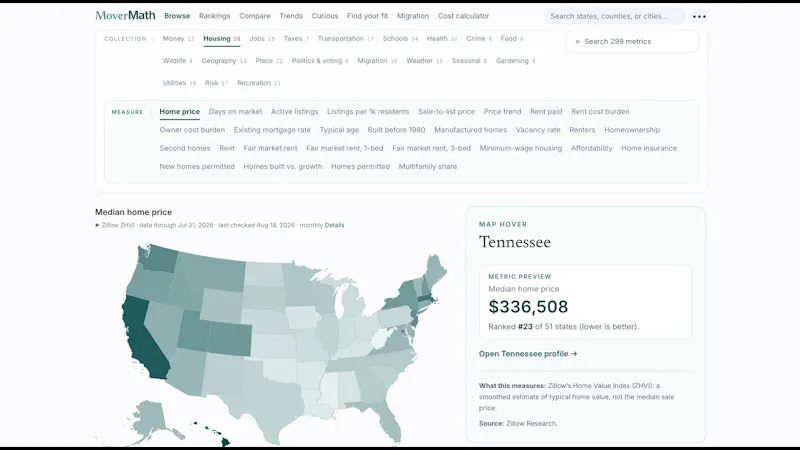Switch to the Utilities collection
Image resolution: width=800 pixels, height=450 pixels.
[179, 83]
